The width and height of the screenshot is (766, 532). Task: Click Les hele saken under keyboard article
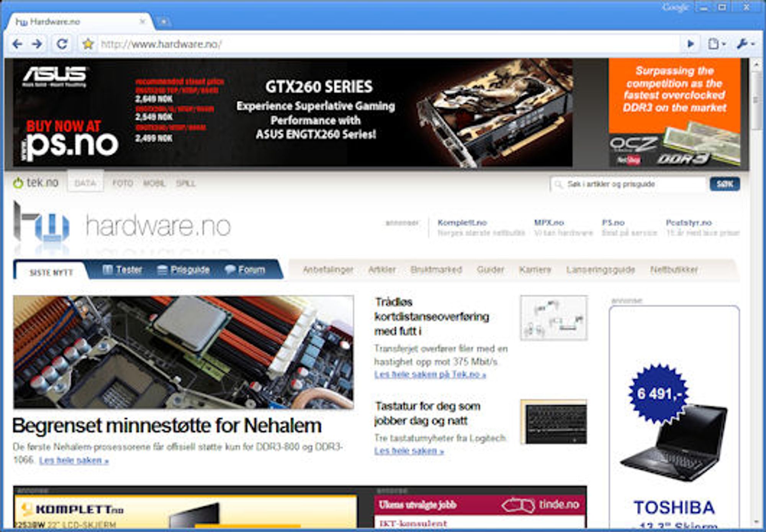(x=409, y=451)
